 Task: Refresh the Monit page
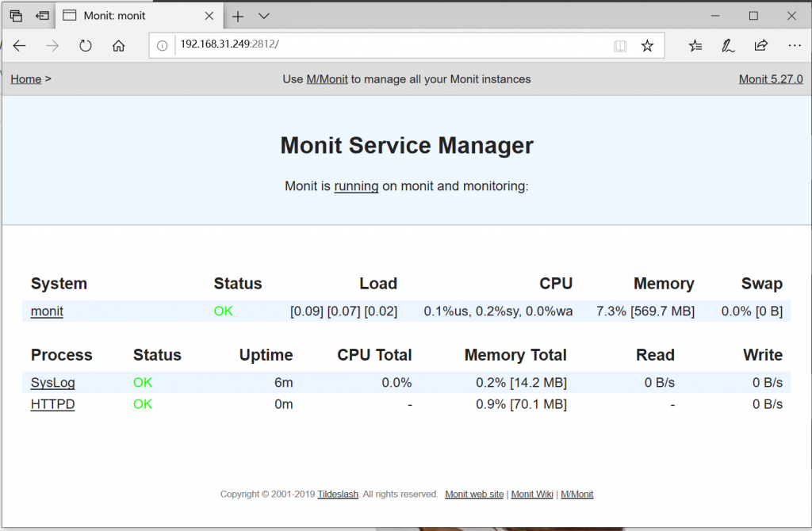click(86, 46)
